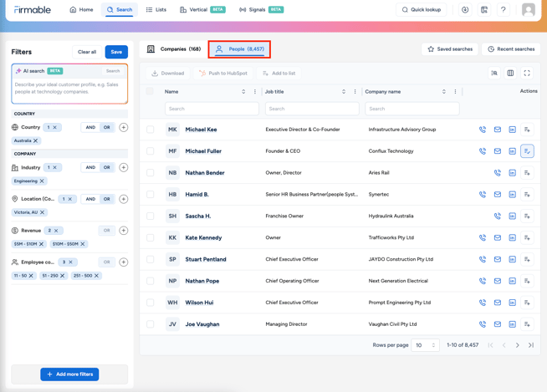Click the phone icon for Wilson Hui
This screenshot has width=547, height=392.
483,303
